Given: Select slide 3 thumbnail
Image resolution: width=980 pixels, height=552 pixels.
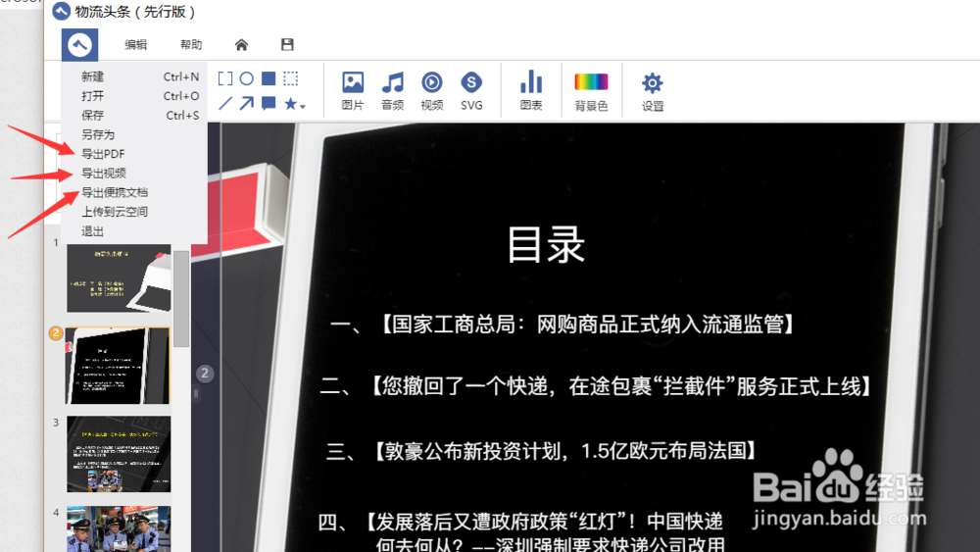Looking at the screenshot, I should pos(119,454).
